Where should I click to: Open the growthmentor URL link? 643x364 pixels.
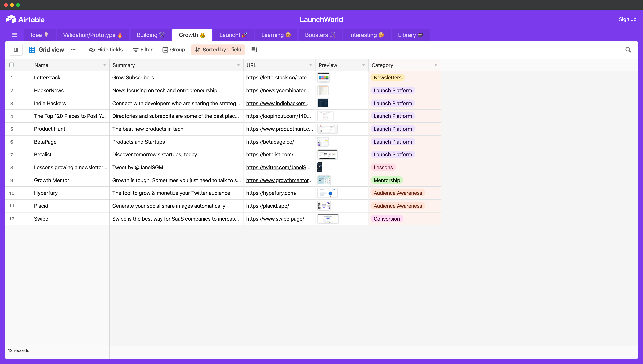pyautogui.click(x=279, y=180)
